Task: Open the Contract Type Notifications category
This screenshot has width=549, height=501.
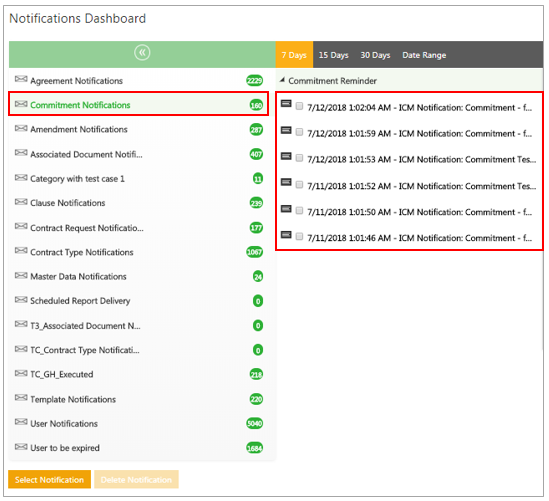Action: (82, 252)
